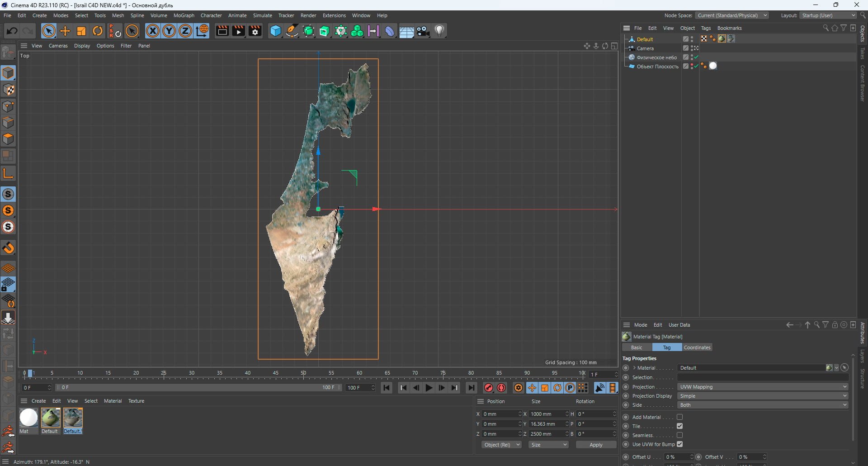Select the Move tool in the top toolbar
The width and height of the screenshot is (868, 466).
(65, 31)
